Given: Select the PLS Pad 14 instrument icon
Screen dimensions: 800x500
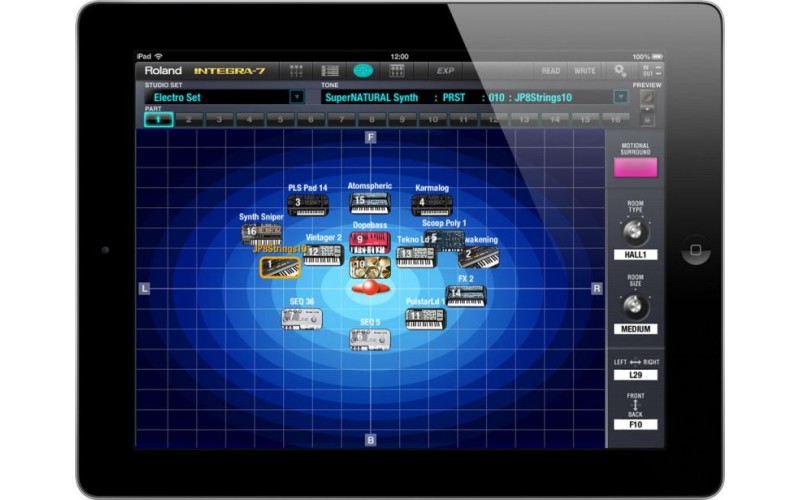Looking at the screenshot, I should click(308, 205).
